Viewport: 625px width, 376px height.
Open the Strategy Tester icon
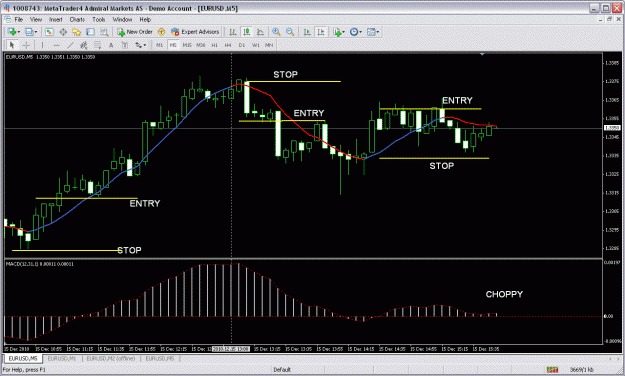(104, 32)
